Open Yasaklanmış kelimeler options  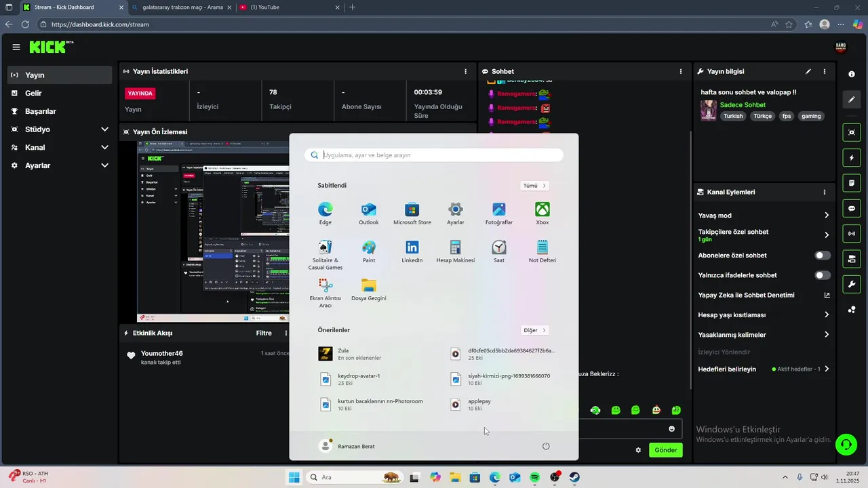click(x=764, y=335)
